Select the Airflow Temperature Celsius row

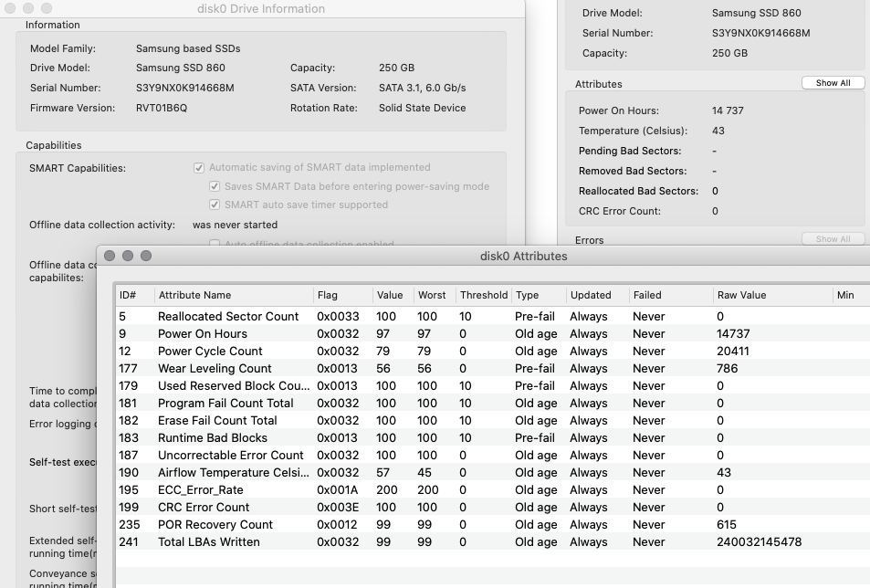tap(493, 473)
